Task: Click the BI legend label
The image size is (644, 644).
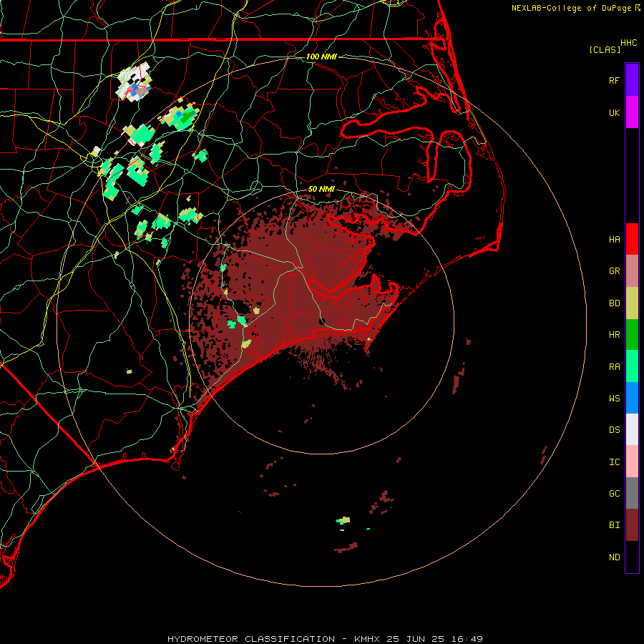Action: pyautogui.click(x=614, y=525)
